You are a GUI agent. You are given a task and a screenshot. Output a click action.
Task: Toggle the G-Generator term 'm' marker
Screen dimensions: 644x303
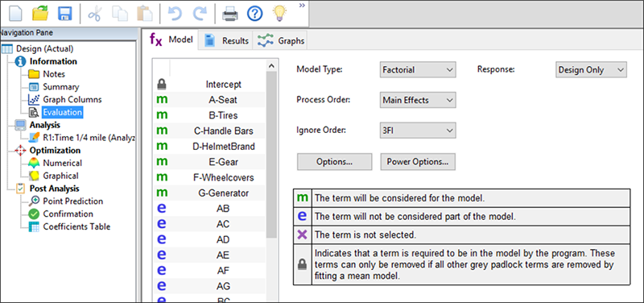point(163,193)
